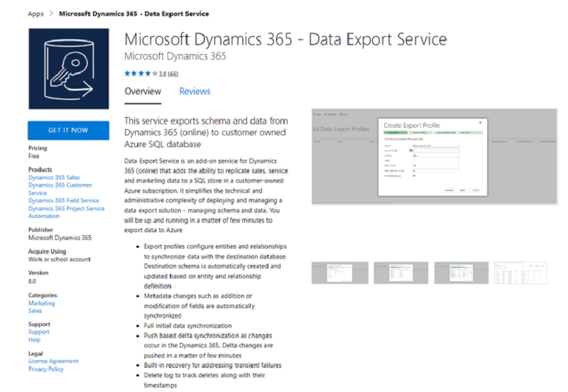This screenshot has width=568, height=392.
Task: Select the Marketing category link
Action: point(42,303)
